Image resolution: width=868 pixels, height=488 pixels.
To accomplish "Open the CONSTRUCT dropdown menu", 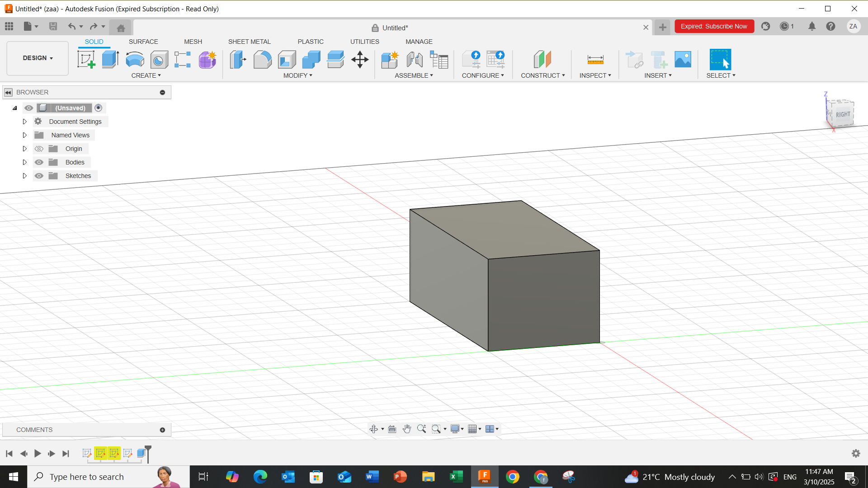I will [542, 75].
